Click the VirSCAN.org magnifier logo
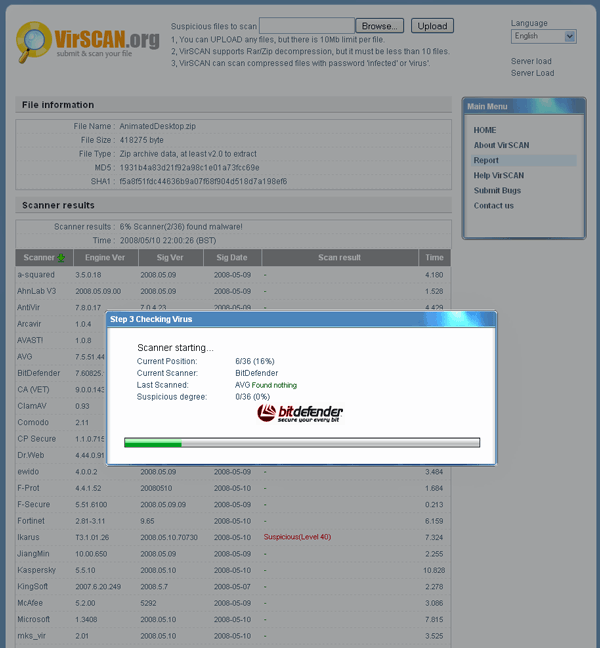Screen dimensions: 600x648 coord(33,42)
